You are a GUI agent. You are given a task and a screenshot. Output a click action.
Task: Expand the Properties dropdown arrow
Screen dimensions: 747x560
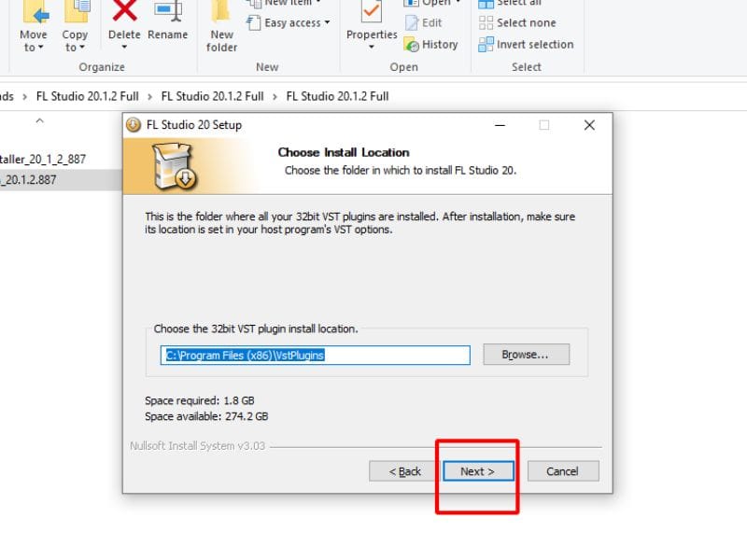coord(372,48)
